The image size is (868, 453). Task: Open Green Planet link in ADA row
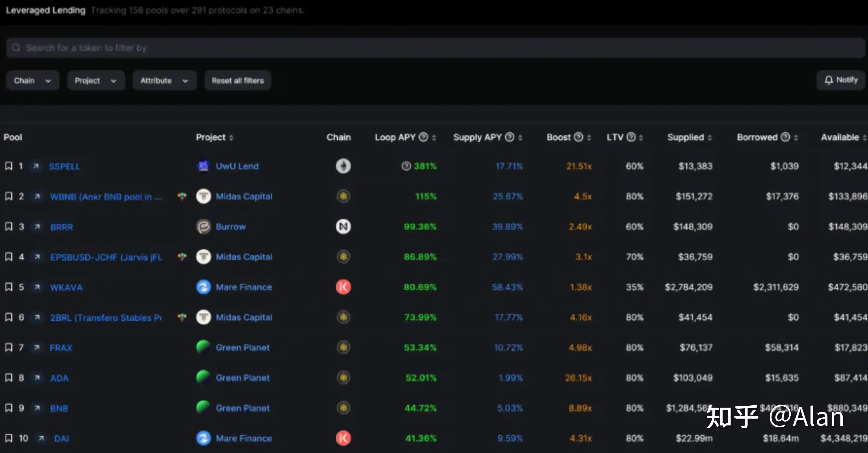click(x=243, y=378)
